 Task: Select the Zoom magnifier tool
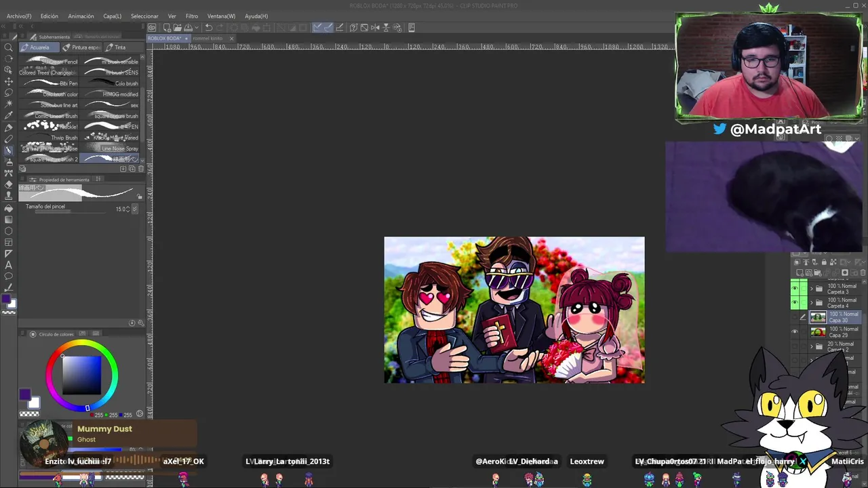8,47
